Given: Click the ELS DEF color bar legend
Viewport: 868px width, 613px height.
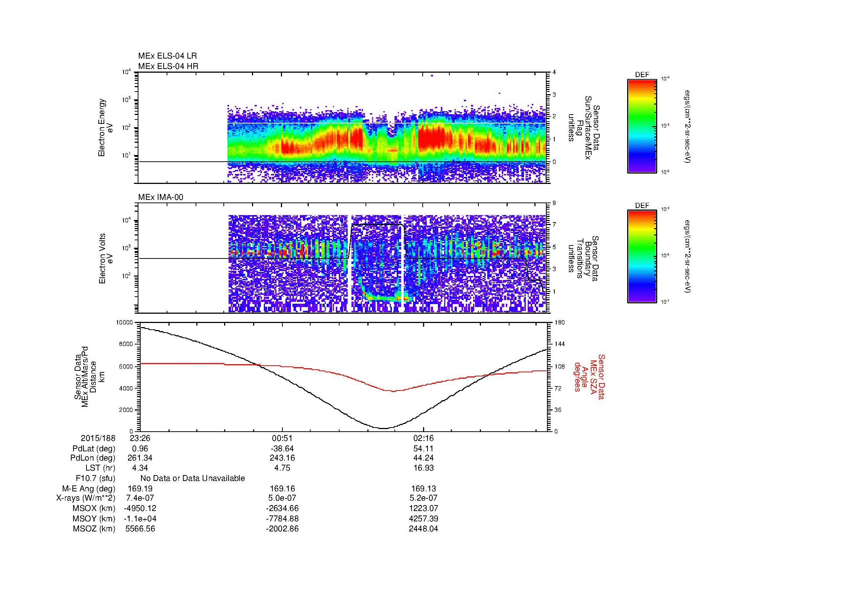Looking at the screenshot, I should point(642,126).
